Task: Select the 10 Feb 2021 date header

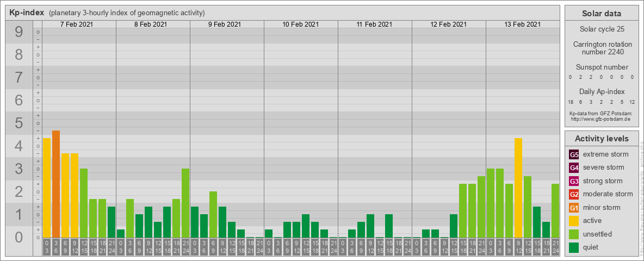Action: tap(301, 24)
